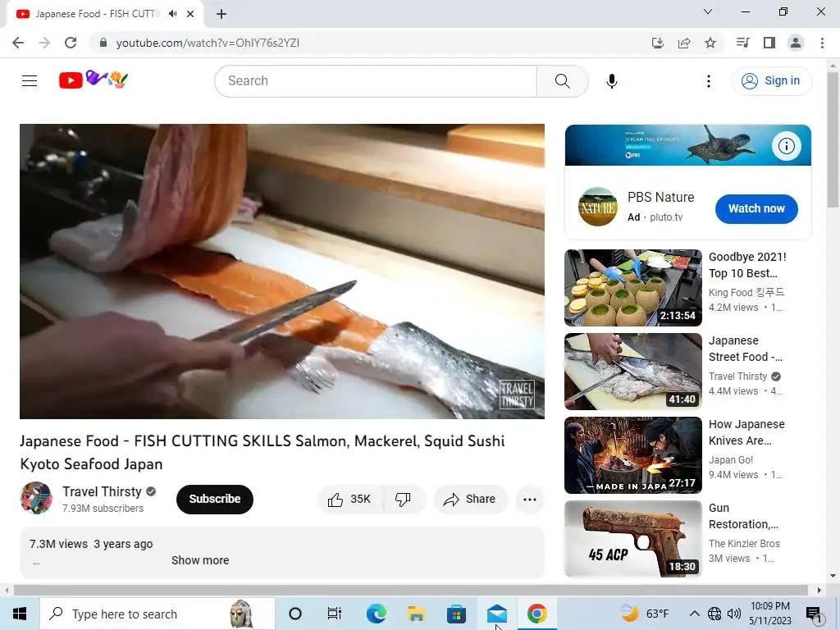Viewport: 840px width, 630px height.
Task: Open volume control in system tray
Action: point(734,614)
